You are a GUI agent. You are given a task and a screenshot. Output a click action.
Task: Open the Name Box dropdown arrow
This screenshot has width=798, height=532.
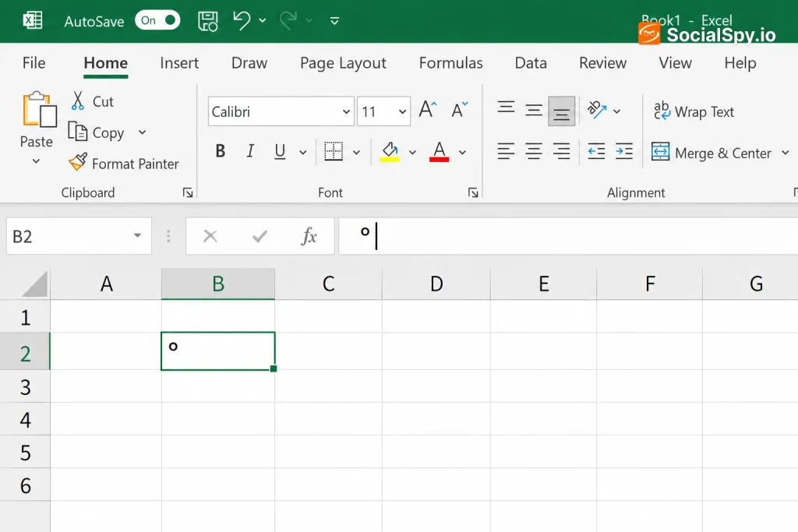point(137,235)
